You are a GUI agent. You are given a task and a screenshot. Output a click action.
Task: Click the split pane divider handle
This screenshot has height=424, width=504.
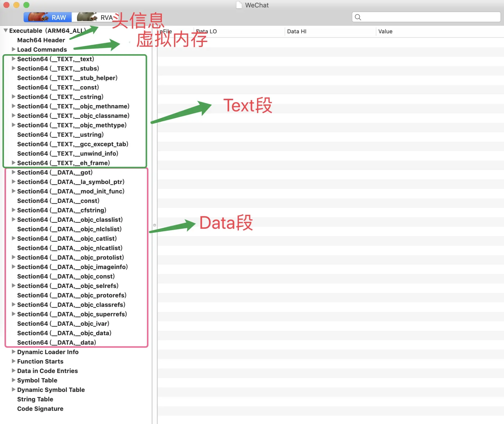(155, 225)
